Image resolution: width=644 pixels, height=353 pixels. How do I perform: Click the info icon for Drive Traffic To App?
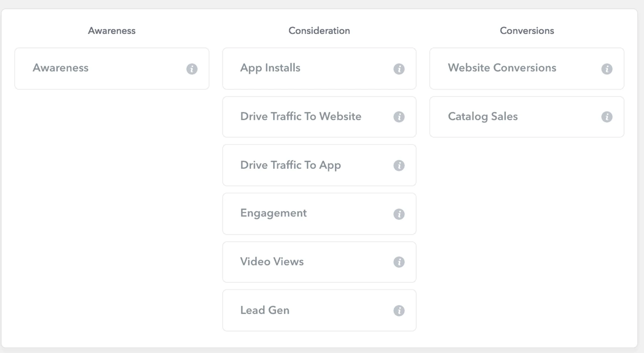(399, 165)
